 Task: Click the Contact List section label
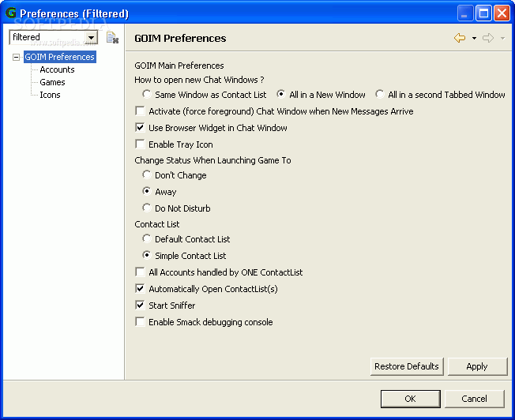156,224
